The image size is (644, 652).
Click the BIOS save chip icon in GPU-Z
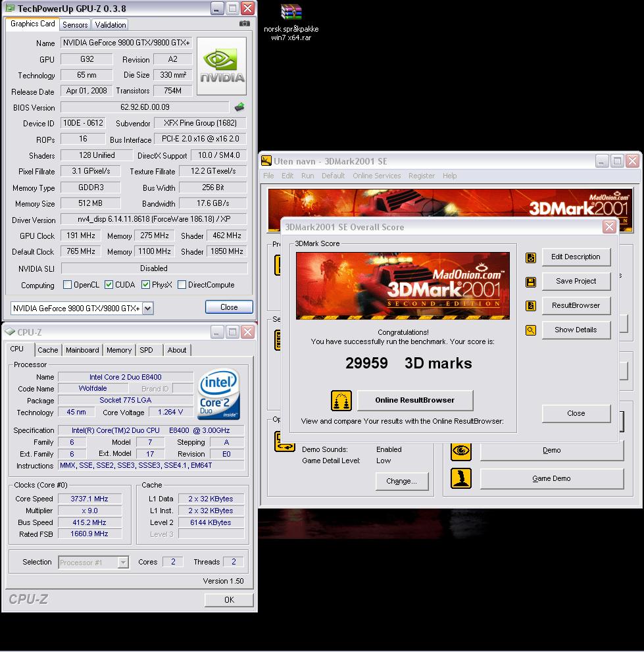pyautogui.click(x=239, y=107)
